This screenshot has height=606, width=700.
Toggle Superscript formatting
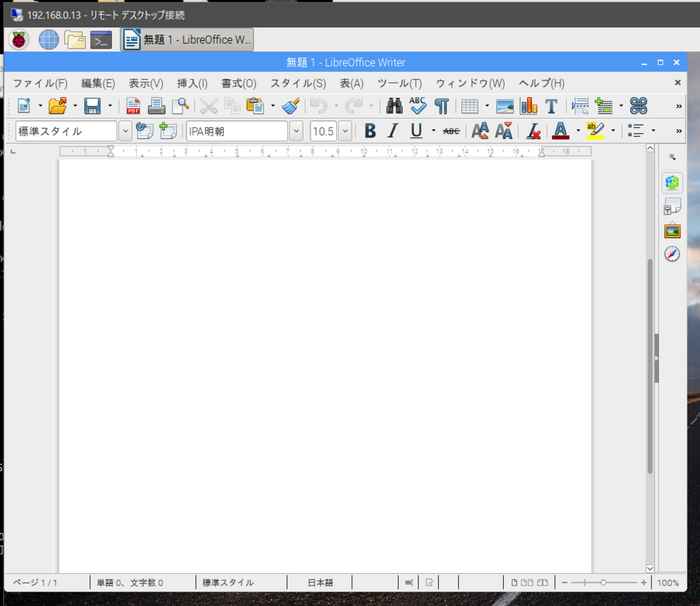pos(480,131)
